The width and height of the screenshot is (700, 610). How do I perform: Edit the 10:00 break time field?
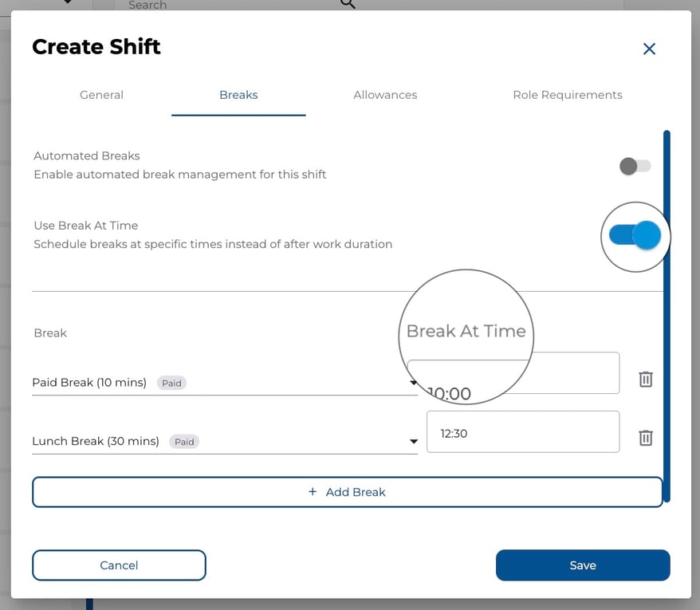click(523, 373)
